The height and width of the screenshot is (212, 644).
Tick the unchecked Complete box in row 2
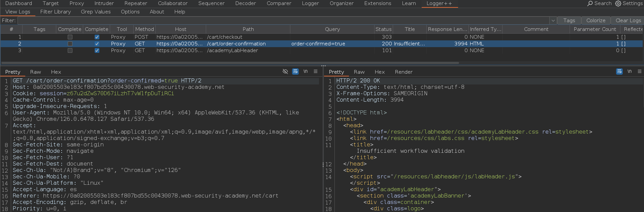70,44
